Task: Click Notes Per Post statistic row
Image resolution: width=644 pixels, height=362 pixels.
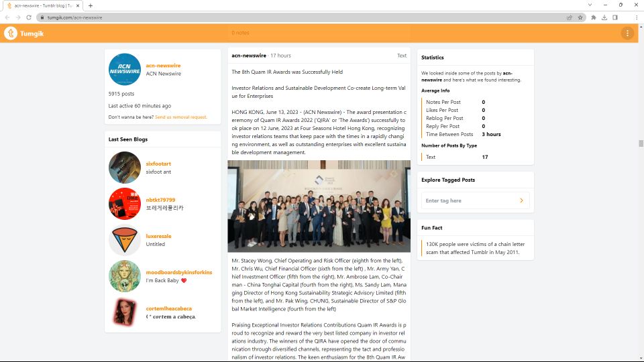Action: (455, 102)
